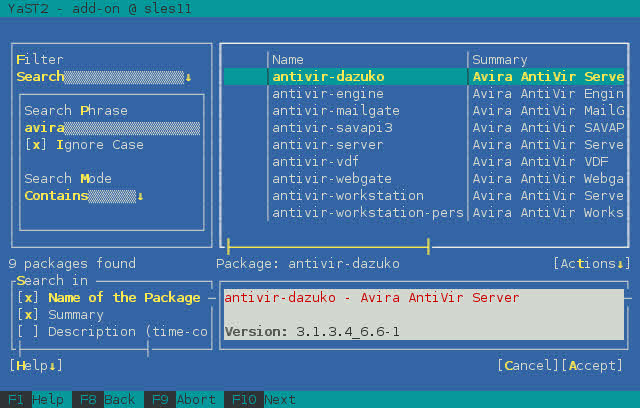Click the Cancel button
640x408 pixels.
point(528,366)
